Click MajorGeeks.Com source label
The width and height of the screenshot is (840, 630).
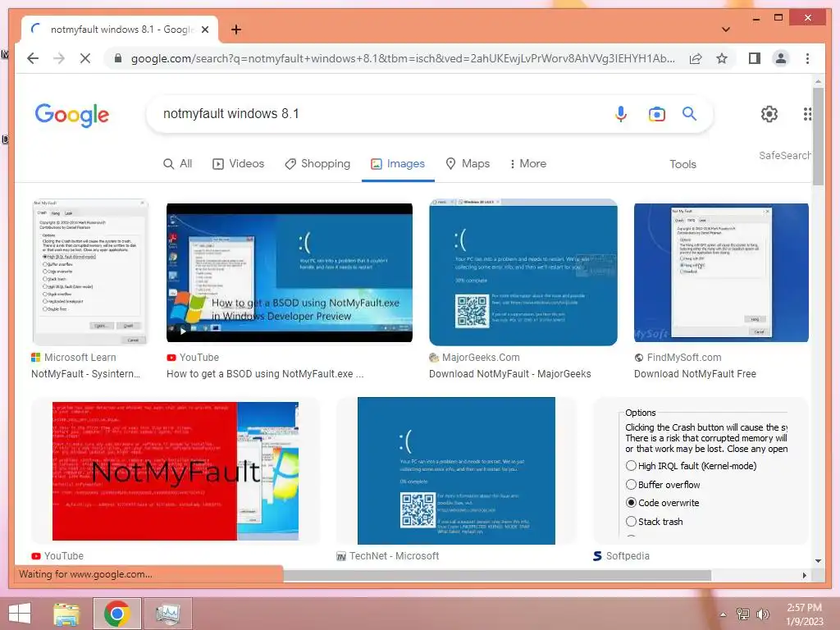(481, 358)
